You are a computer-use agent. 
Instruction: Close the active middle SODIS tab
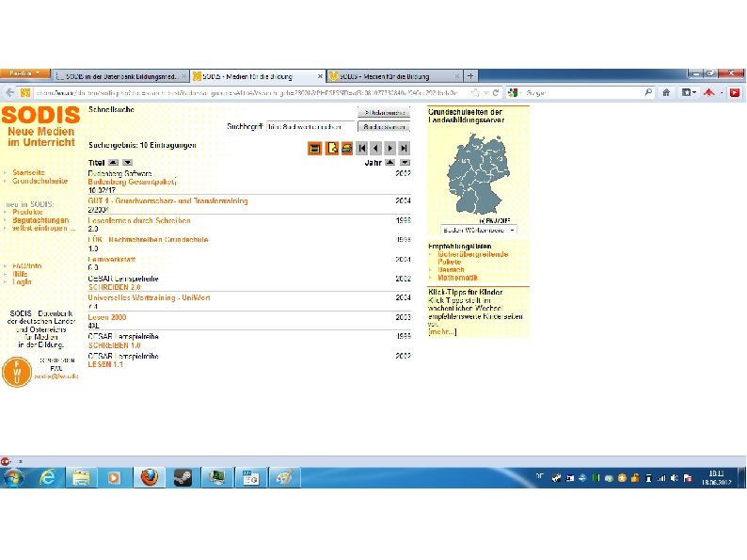[320, 76]
